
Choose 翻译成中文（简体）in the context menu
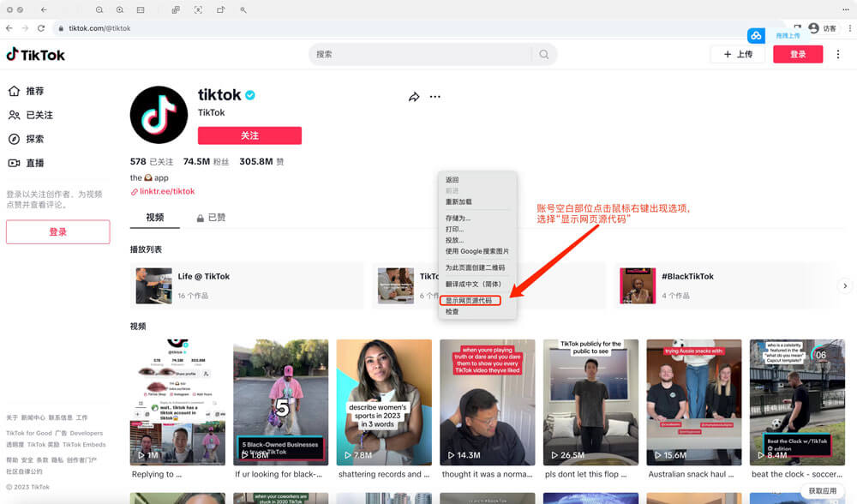point(473,285)
